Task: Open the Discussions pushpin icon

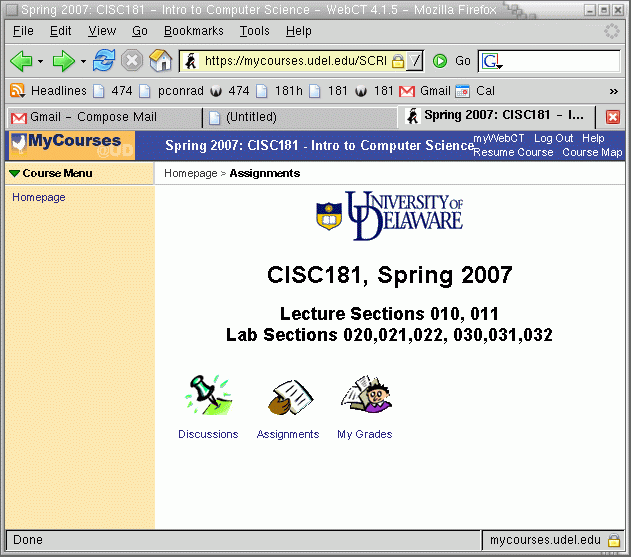Action: [x=208, y=395]
